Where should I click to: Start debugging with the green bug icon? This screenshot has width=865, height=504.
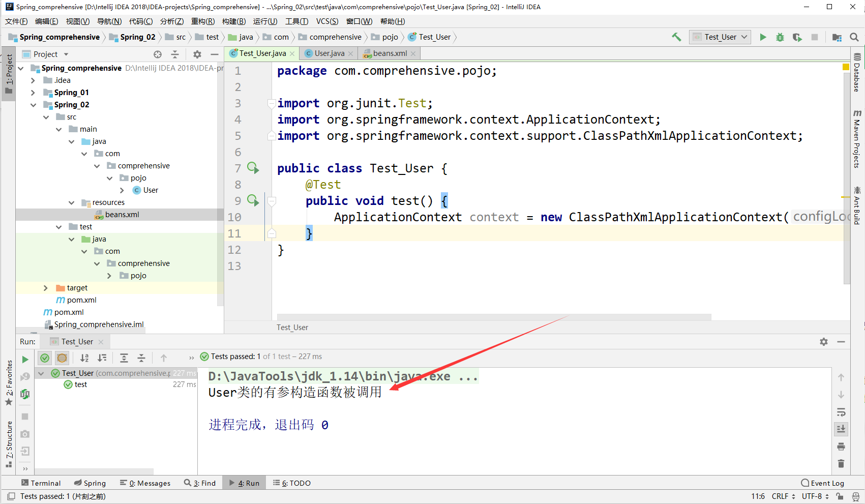[x=780, y=37]
